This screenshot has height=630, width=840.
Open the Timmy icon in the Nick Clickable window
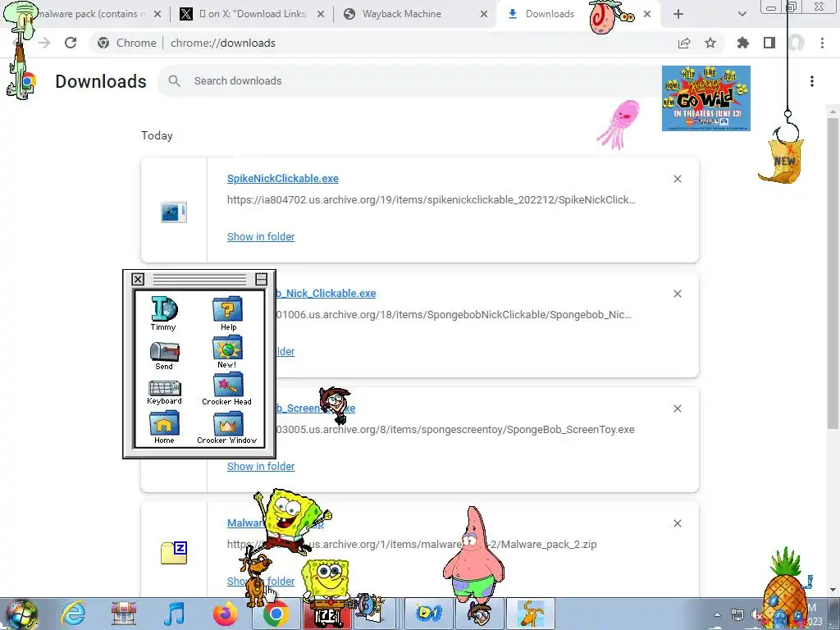(x=164, y=313)
